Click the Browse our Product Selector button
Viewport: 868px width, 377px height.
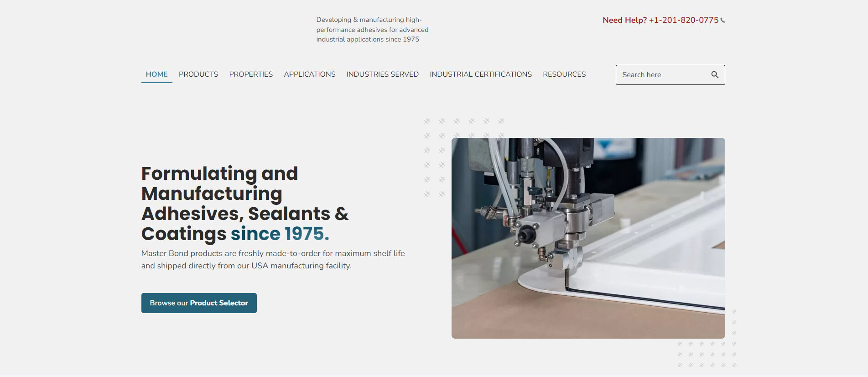tap(199, 303)
